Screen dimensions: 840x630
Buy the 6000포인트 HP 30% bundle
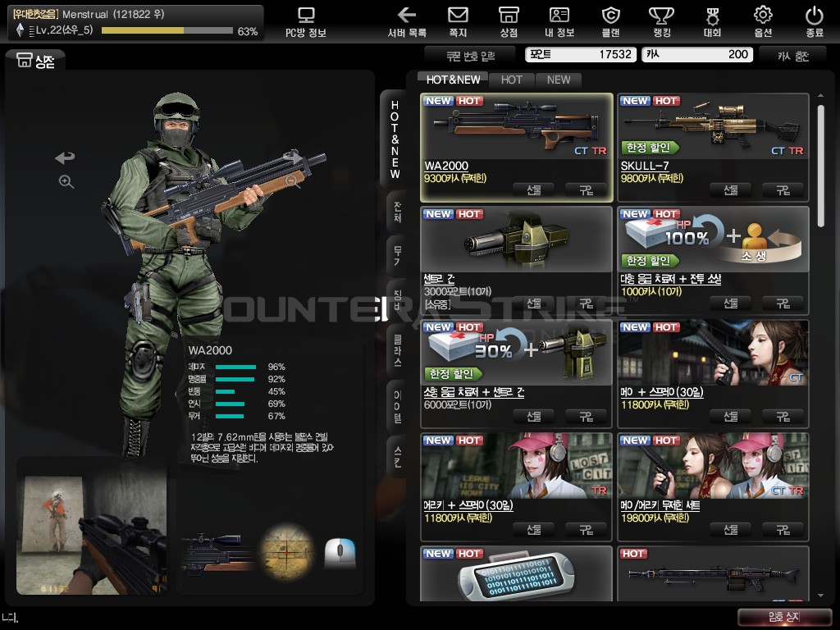(586, 416)
